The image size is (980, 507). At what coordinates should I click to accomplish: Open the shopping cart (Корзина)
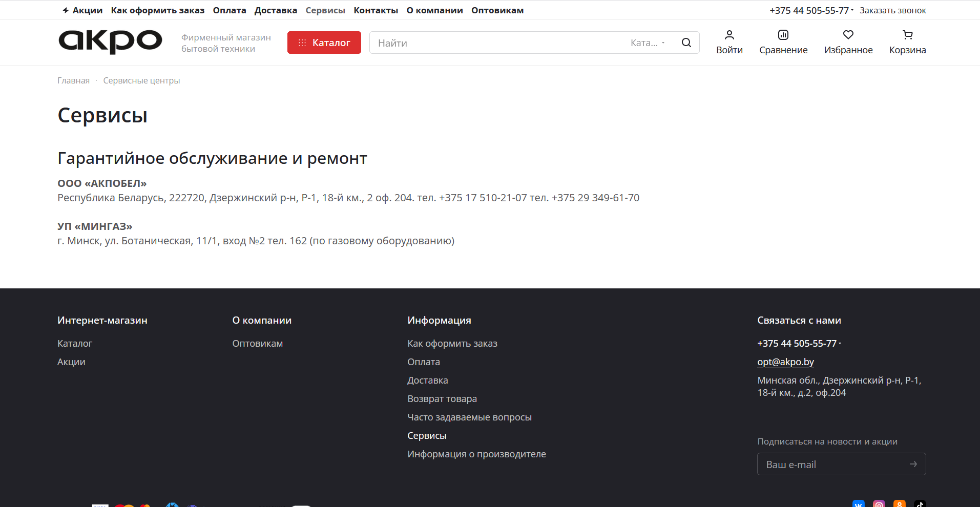(907, 42)
